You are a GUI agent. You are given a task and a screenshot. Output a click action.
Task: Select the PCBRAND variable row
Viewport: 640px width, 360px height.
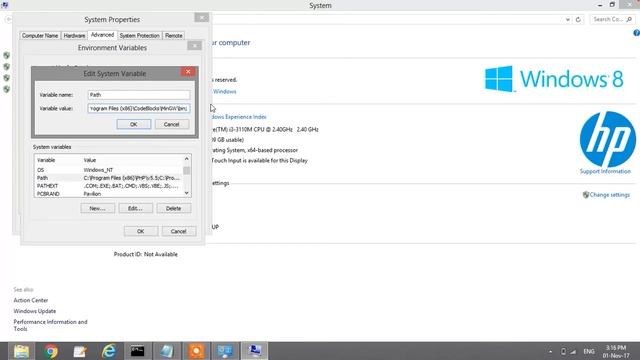pyautogui.click(x=109, y=193)
